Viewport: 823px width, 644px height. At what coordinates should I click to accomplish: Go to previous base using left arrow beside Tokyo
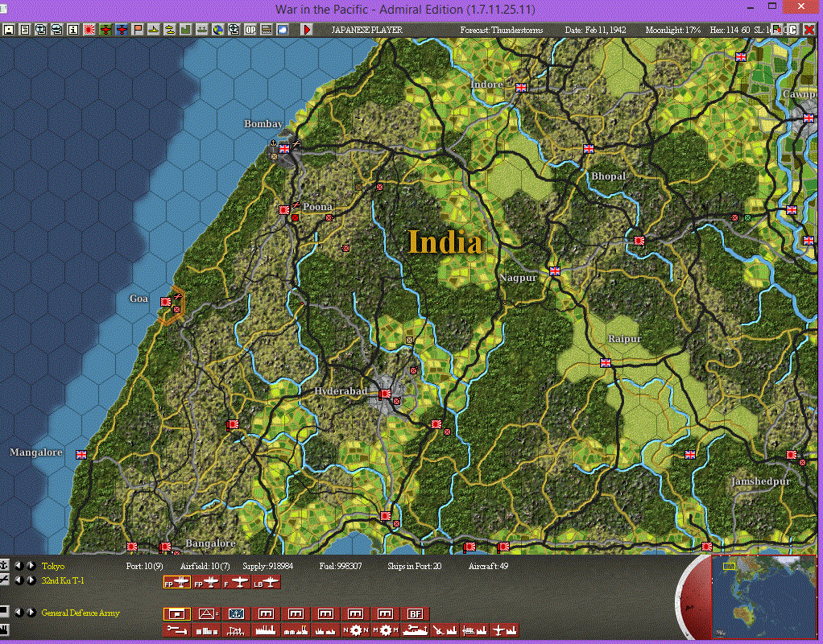pos(19,566)
